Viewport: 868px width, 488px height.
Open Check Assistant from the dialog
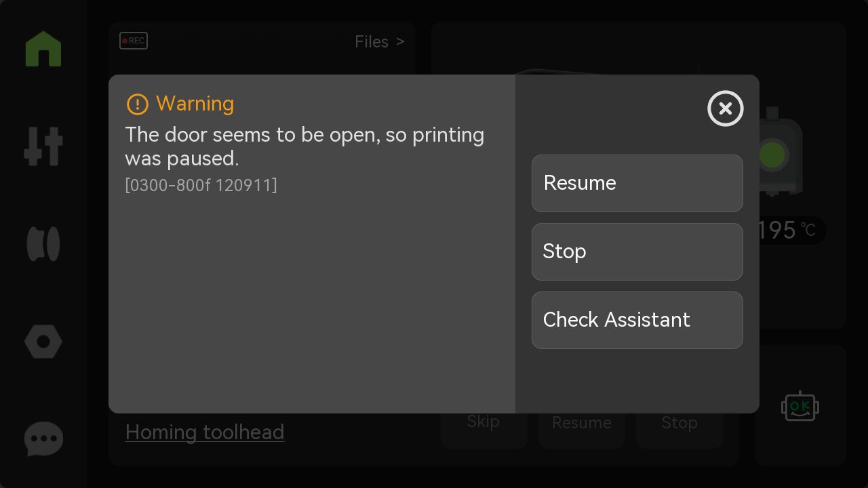pos(637,320)
